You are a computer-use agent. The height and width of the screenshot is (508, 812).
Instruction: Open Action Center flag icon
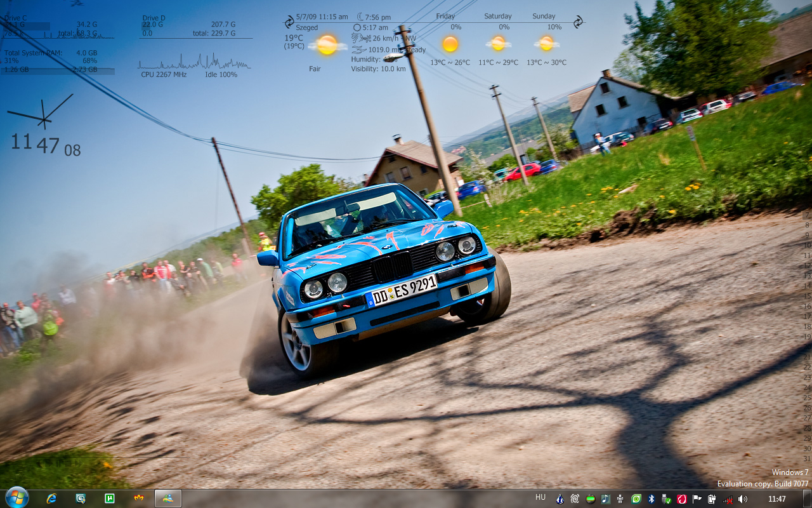click(x=697, y=499)
